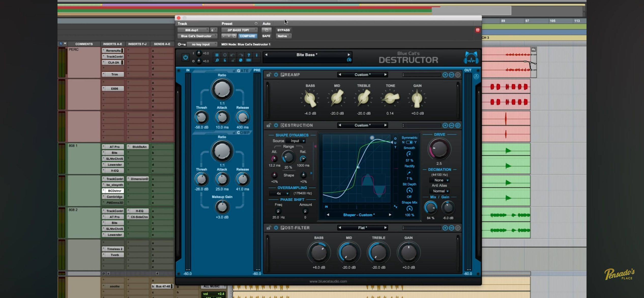The image size is (644, 298).
Task: Go to previous Preamp Custom preset arrow
Action: pos(340,75)
